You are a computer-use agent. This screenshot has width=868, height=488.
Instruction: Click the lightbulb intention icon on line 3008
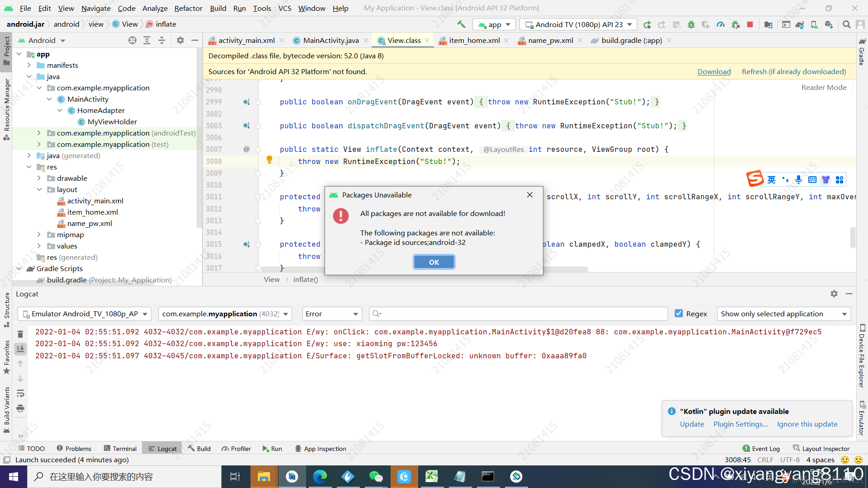[269, 160]
